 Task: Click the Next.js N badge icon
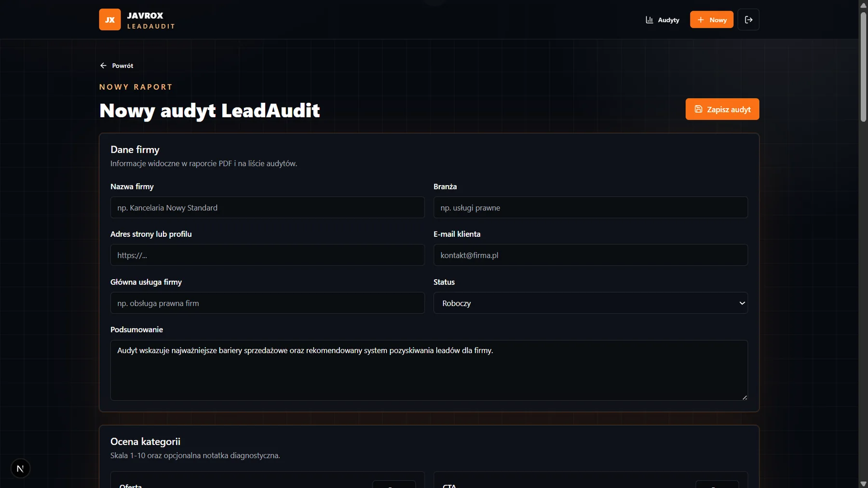click(20, 468)
